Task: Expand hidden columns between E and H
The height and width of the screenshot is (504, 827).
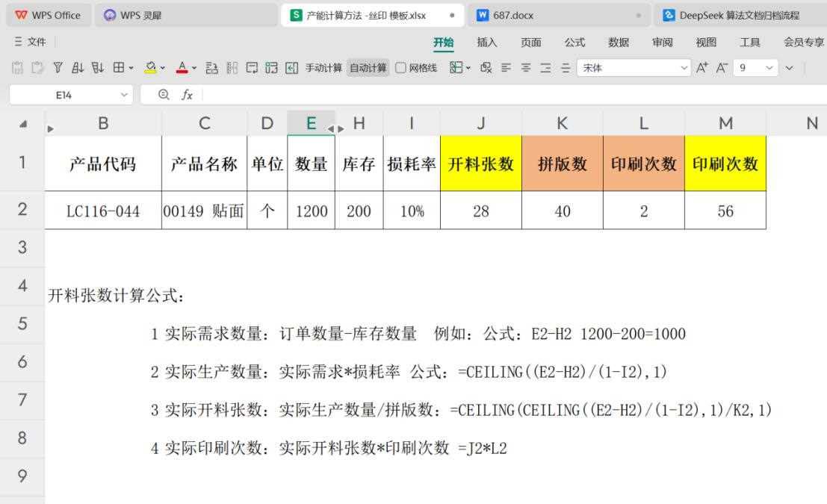Action: click(336, 128)
